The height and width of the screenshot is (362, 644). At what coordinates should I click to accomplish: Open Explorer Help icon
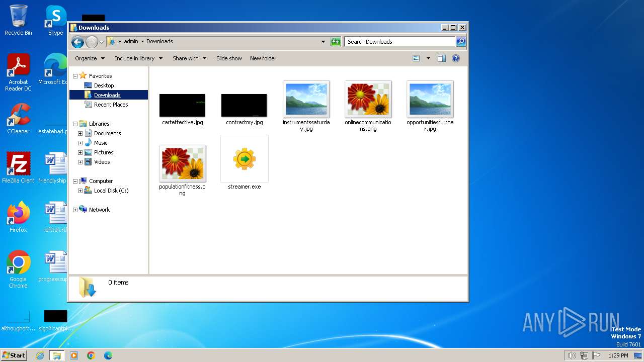tap(456, 58)
